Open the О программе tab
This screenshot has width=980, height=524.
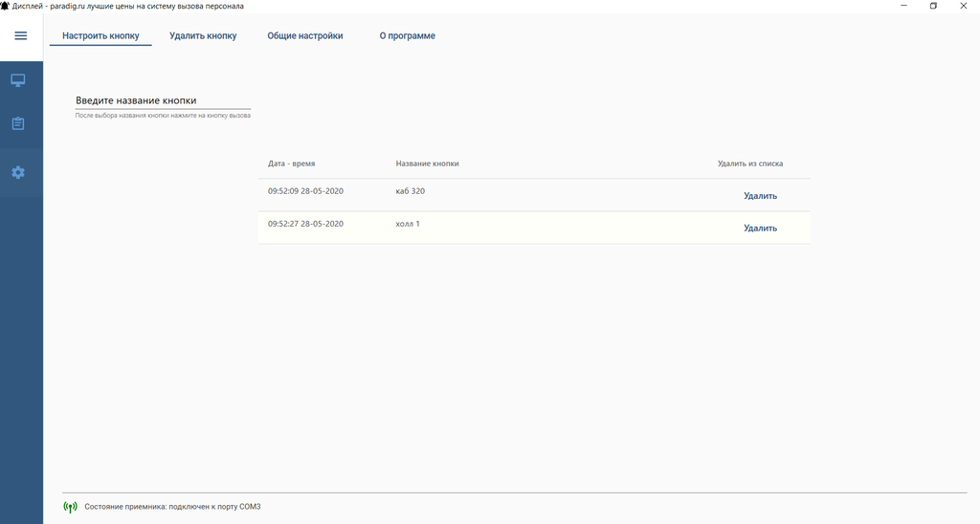pos(408,35)
